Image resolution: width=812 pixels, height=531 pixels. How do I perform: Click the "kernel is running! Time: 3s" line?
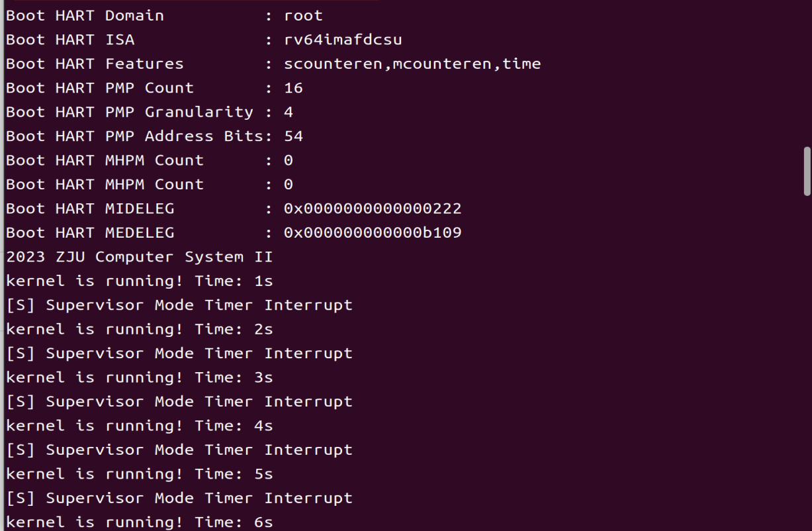(139, 377)
